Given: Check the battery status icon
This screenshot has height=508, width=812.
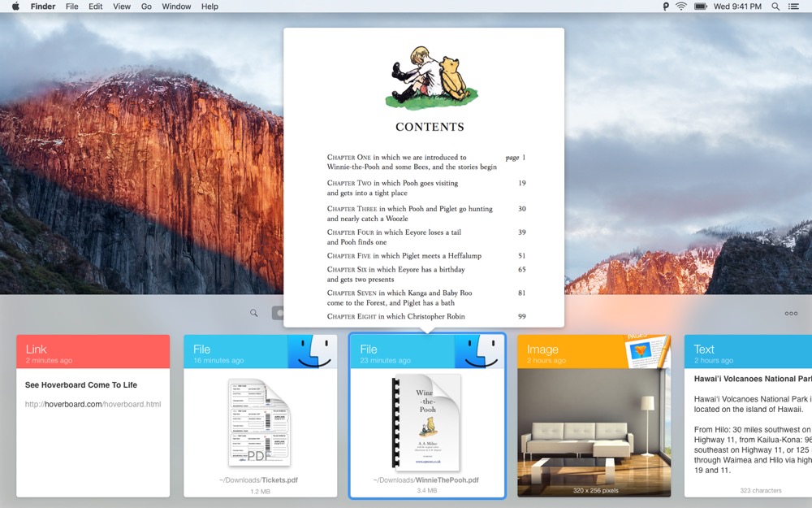Looking at the screenshot, I should [701, 7].
